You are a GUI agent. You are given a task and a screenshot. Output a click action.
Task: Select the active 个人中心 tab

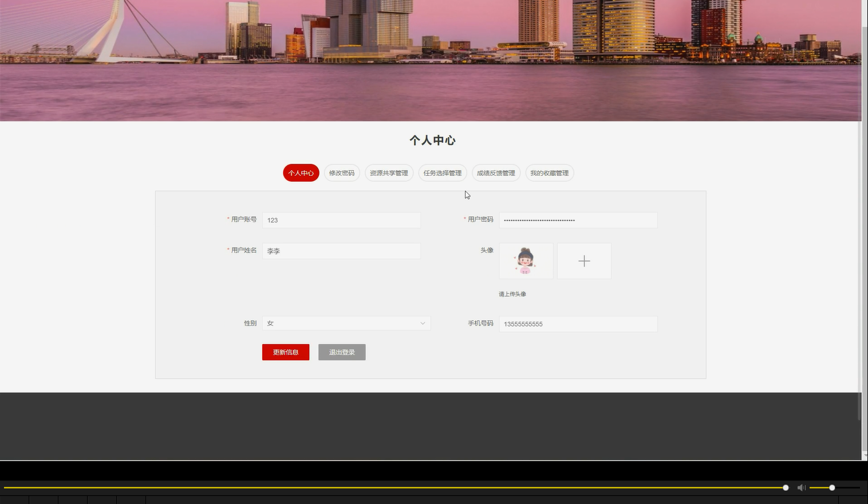coord(300,172)
